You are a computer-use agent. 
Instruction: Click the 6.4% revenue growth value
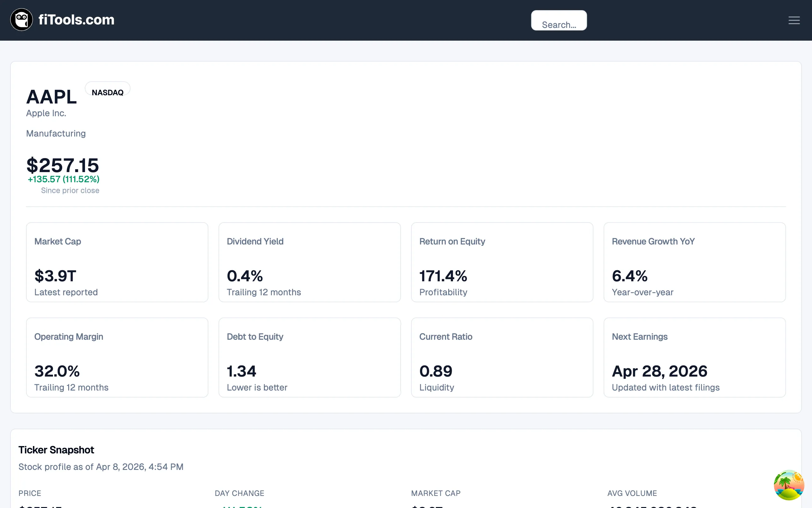[x=630, y=276]
